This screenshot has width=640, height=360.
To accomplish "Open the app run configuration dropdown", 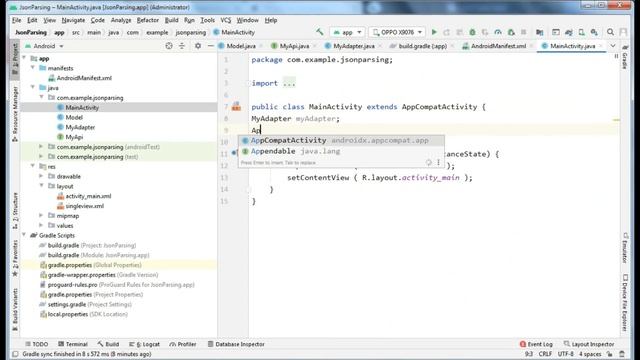I will [347, 32].
